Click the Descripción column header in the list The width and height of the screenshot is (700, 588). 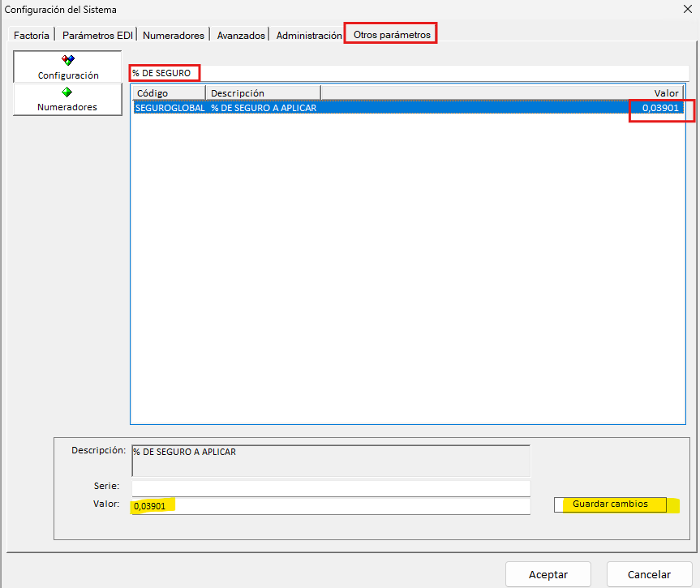(x=263, y=92)
